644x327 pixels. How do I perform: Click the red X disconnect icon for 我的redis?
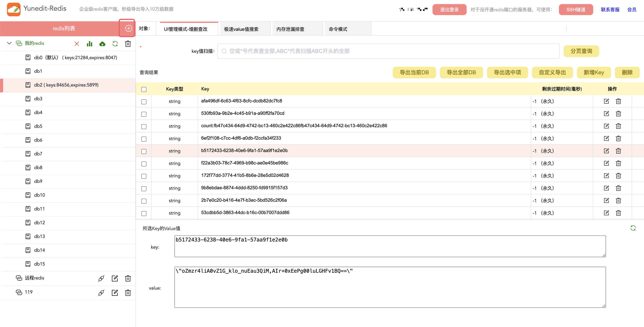77,44
